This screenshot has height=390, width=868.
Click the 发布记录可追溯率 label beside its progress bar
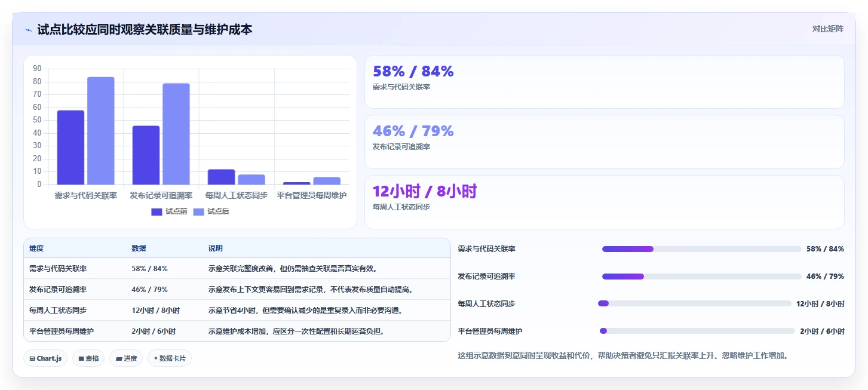pos(486,277)
